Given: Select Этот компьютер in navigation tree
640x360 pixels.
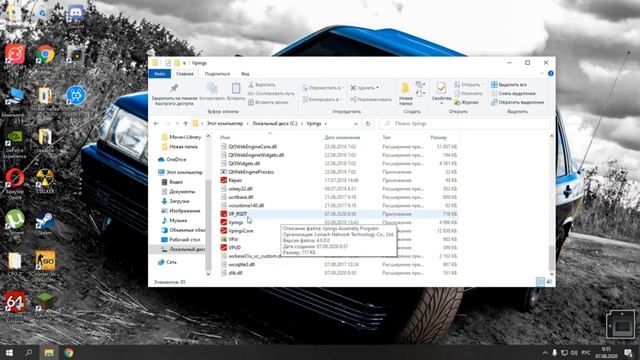Looking at the screenshot, I should pos(180,172).
